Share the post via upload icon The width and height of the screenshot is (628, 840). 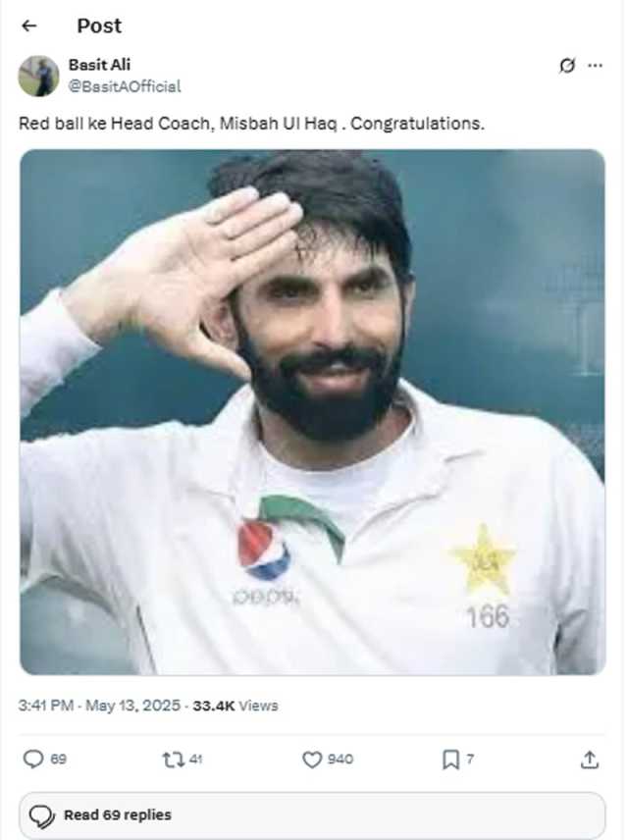pyautogui.click(x=590, y=760)
